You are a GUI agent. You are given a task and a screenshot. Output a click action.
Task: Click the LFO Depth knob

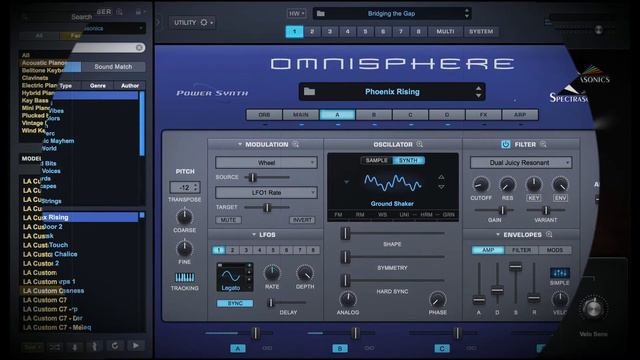pos(305,273)
